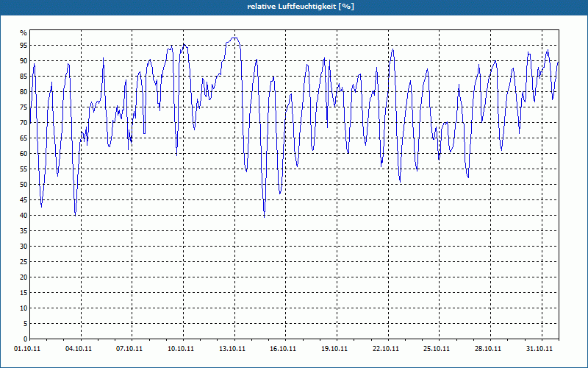The width and height of the screenshot is (588, 368).
Task: Click the y-axis label '60'
Action: [24, 154]
